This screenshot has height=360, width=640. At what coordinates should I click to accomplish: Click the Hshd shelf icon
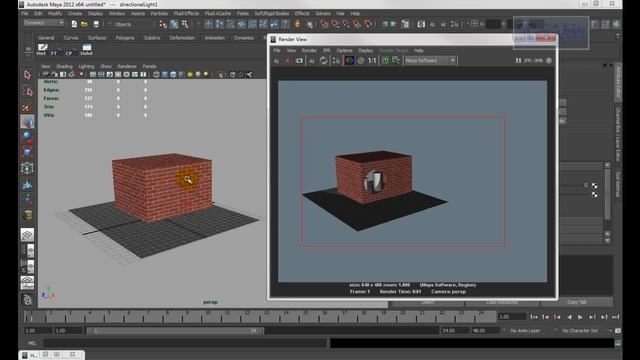pyautogui.click(x=86, y=49)
